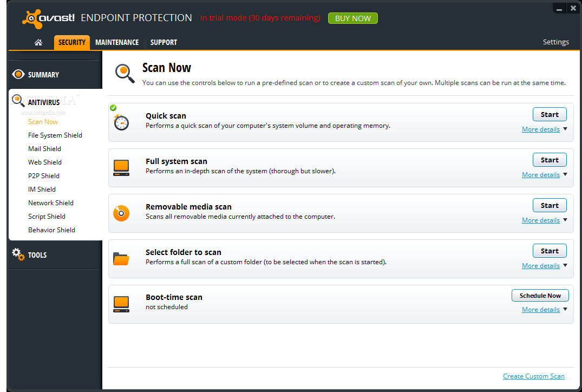Switch to the Maintenance tab
The width and height of the screenshot is (582, 392).
coord(117,42)
